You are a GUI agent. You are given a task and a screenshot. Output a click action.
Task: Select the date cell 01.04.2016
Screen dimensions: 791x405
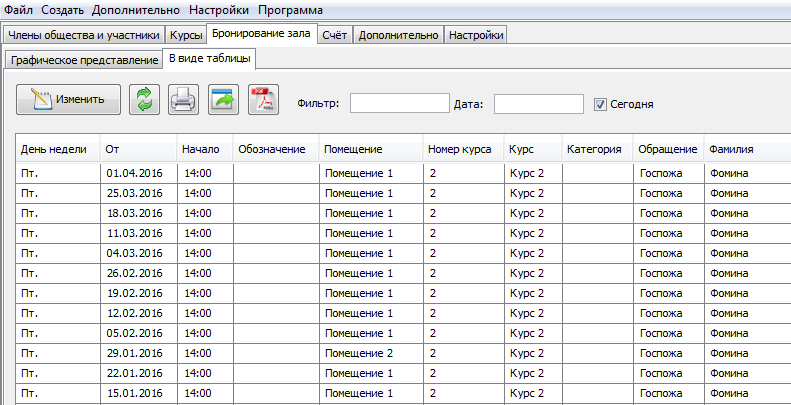[139, 173]
